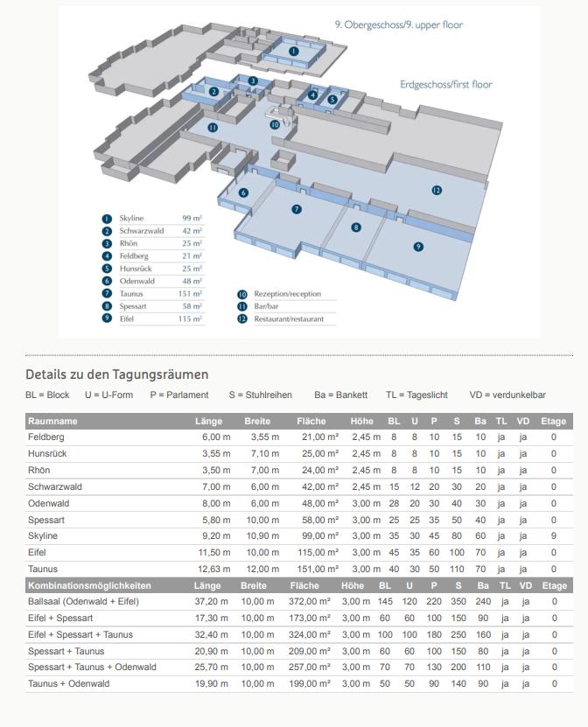Click marker 7 Taunus on the floor plan

297,209
